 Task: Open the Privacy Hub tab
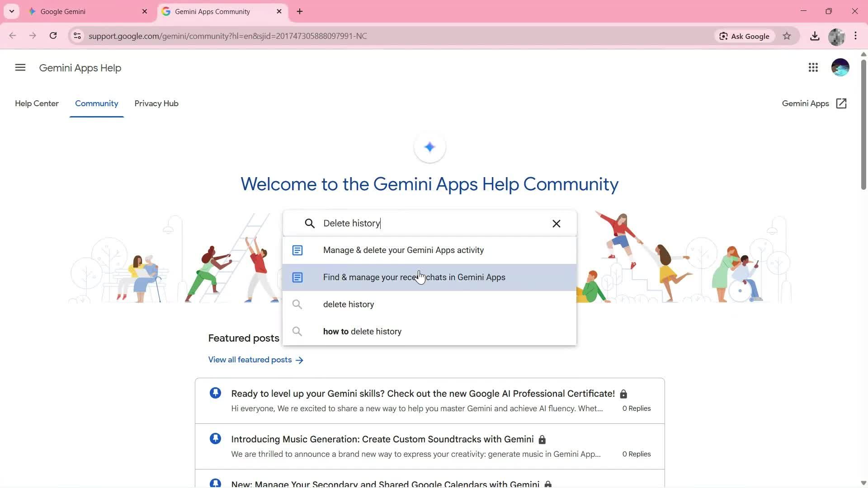[x=156, y=103]
